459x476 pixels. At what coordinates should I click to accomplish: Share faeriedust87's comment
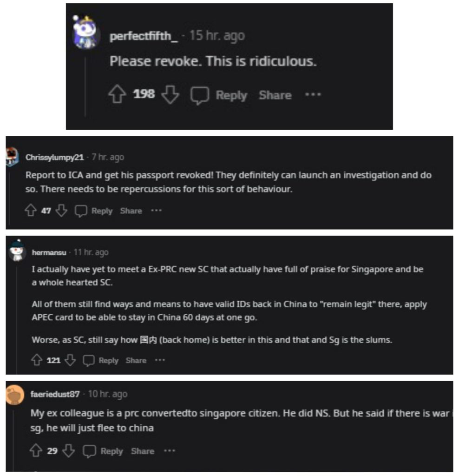tap(143, 451)
